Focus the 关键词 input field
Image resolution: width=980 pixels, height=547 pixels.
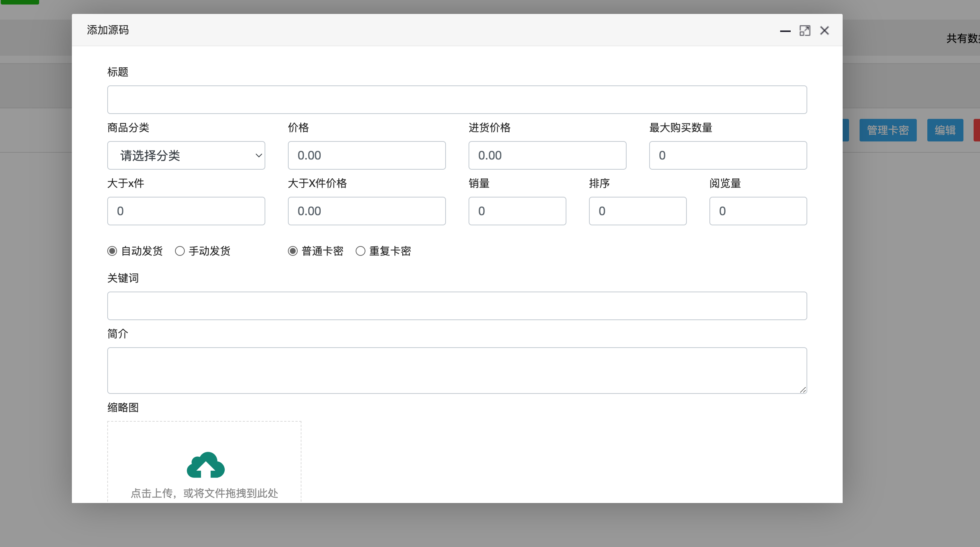tap(457, 306)
